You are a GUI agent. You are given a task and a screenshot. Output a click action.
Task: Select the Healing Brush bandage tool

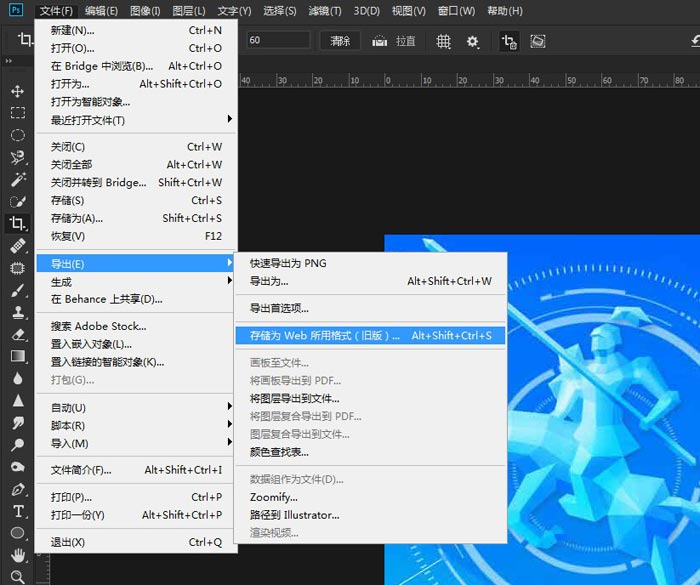[18, 246]
